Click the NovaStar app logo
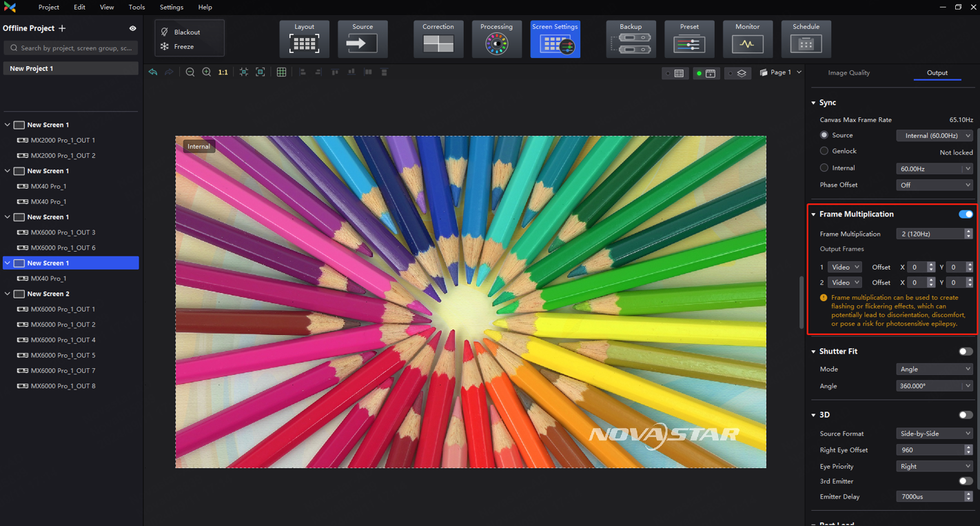The width and height of the screenshot is (980, 526). [10, 7]
